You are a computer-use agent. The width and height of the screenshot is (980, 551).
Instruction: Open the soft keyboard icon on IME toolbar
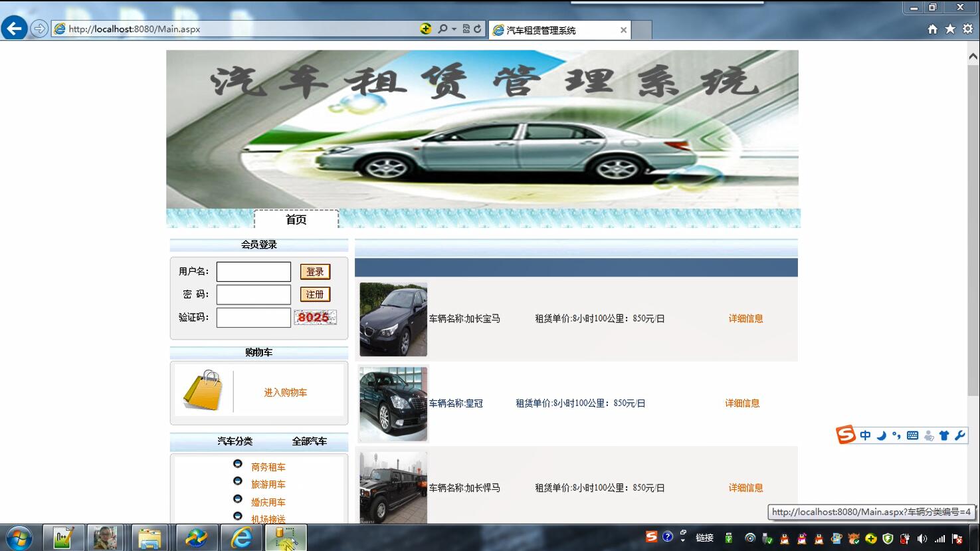pos(912,435)
